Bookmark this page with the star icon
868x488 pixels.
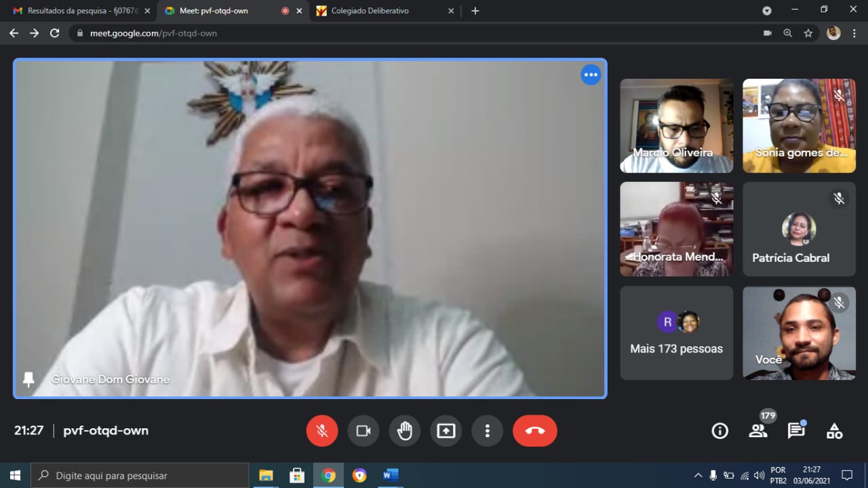pyautogui.click(x=808, y=33)
